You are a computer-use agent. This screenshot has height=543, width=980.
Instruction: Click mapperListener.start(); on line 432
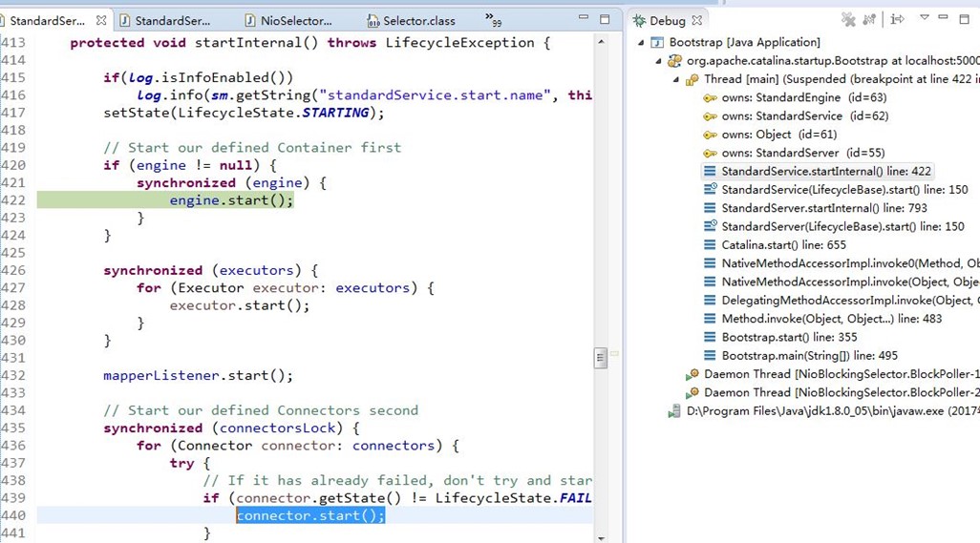pos(198,376)
